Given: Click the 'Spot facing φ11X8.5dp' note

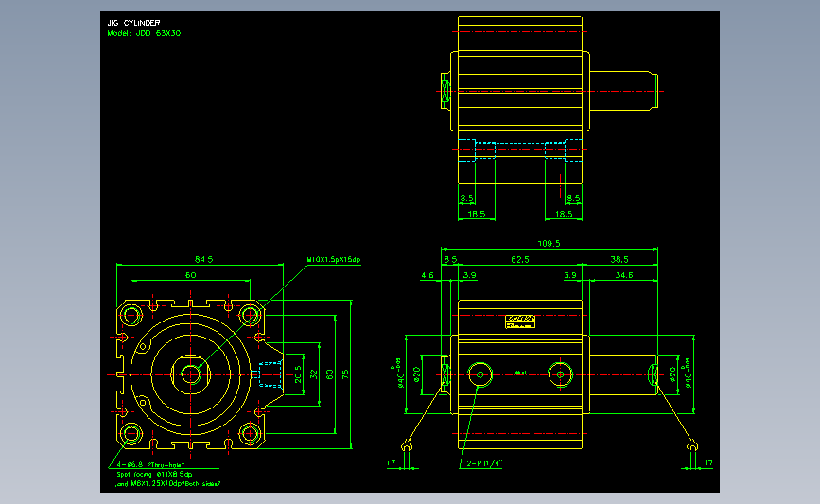Looking at the screenshot, I should (154, 474).
